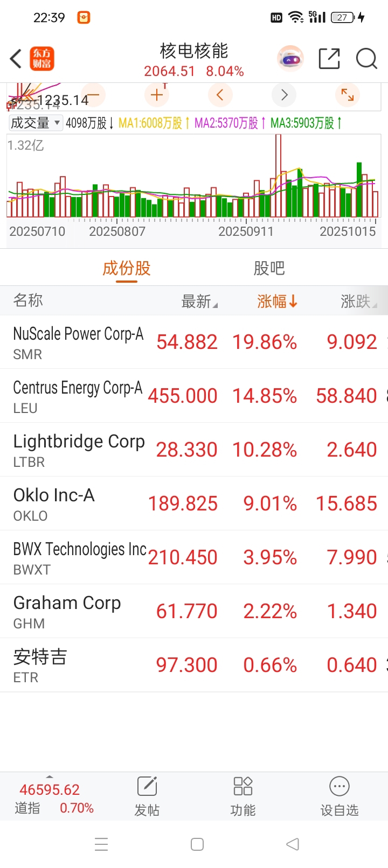The image size is (388, 868).
Task: Tap the 发帖 post button
Action: [x=147, y=796]
